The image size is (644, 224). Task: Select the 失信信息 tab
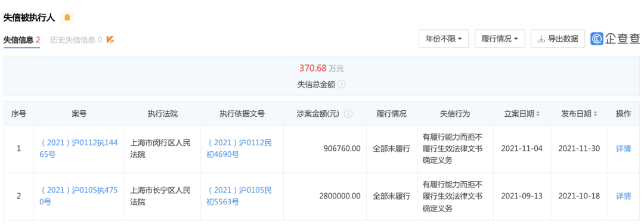[x=22, y=40]
